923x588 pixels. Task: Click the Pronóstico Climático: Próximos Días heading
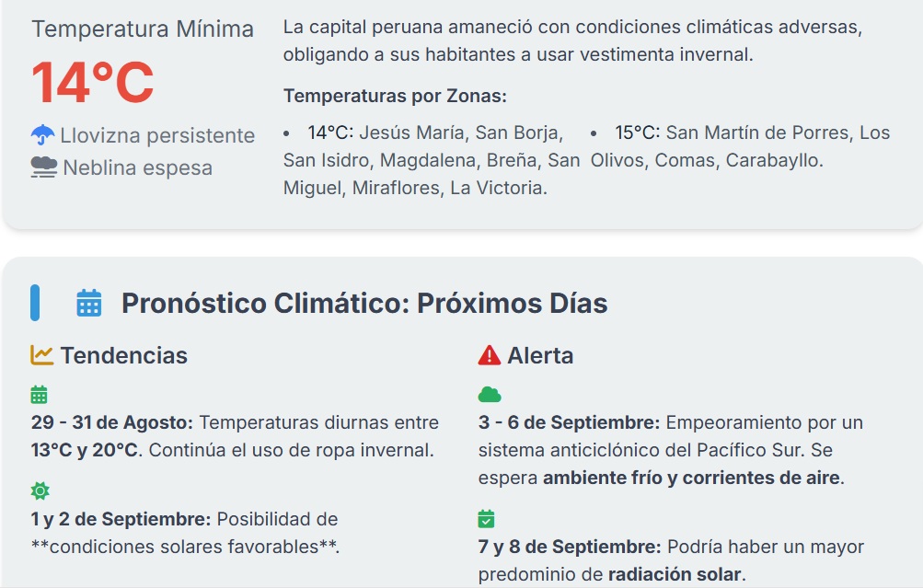[364, 303]
